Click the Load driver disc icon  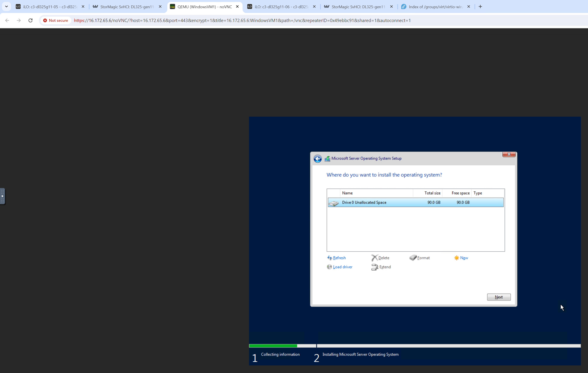point(329,267)
